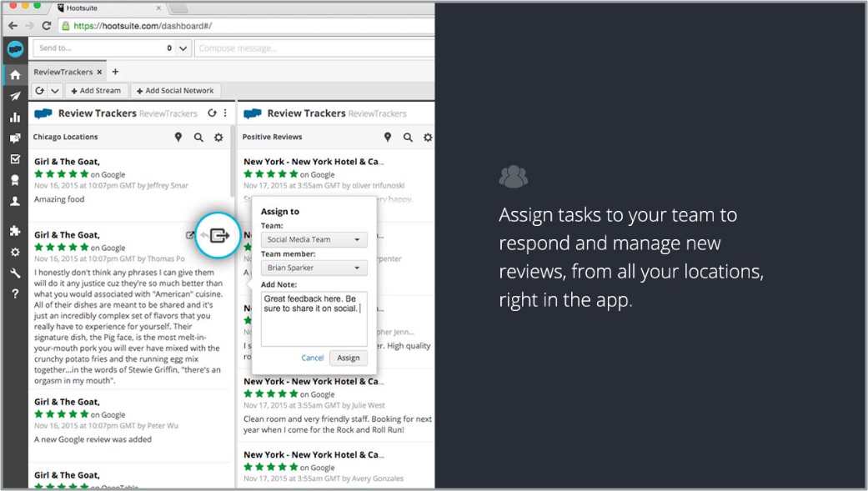Image resolution: width=868 pixels, height=491 pixels.
Task: Click the Review Trackers logo in right stream
Action: pos(253,113)
